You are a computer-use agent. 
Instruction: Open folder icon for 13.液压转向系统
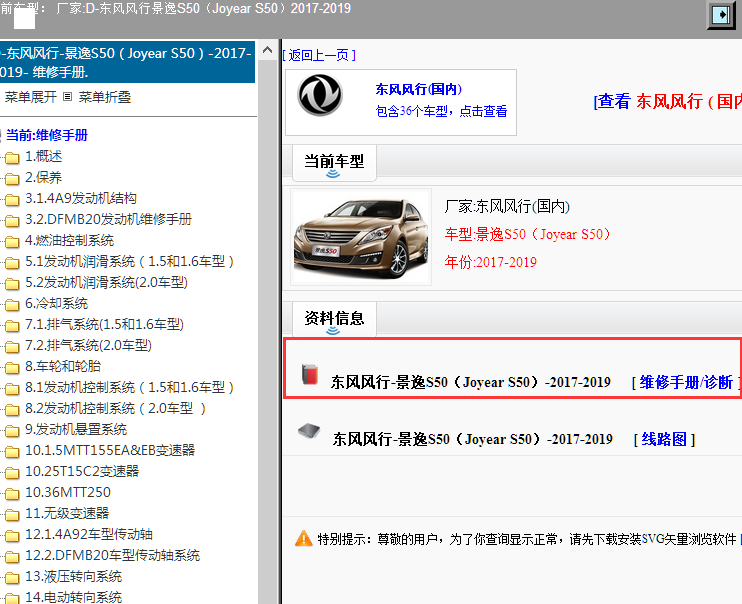[12, 577]
